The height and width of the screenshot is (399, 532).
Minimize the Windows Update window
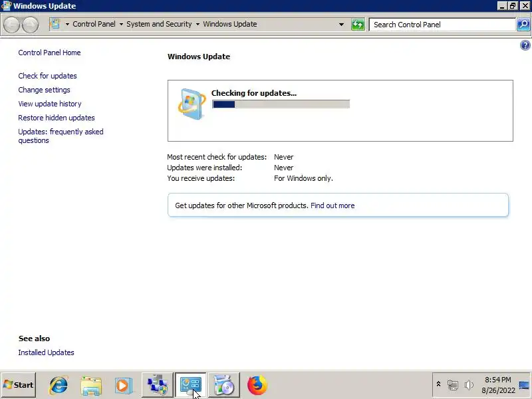tap(502, 6)
